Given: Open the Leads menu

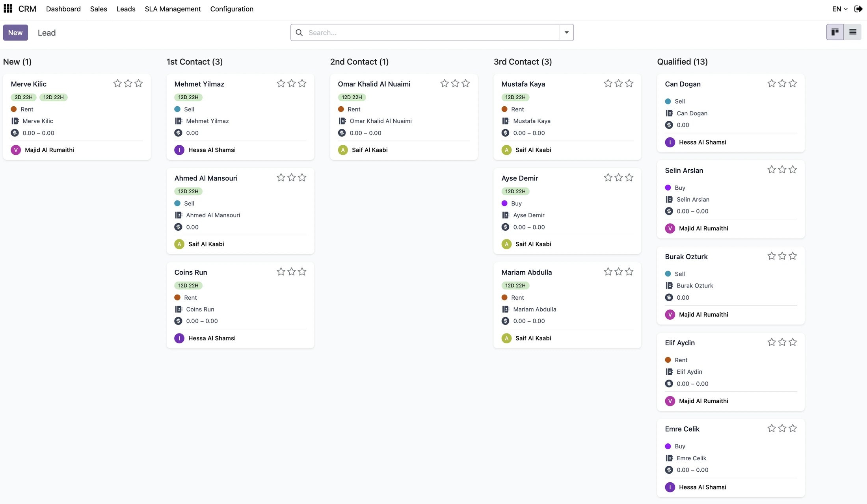Looking at the screenshot, I should pyautogui.click(x=126, y=9).
